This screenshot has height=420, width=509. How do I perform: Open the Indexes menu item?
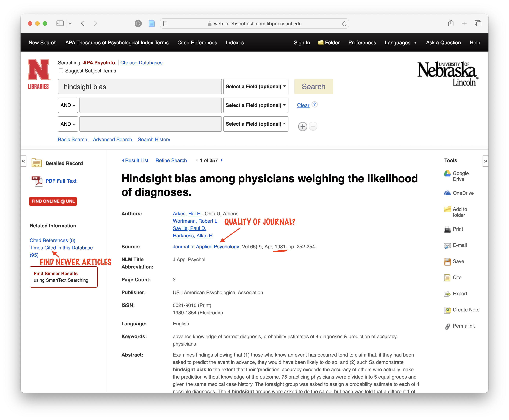235,43
